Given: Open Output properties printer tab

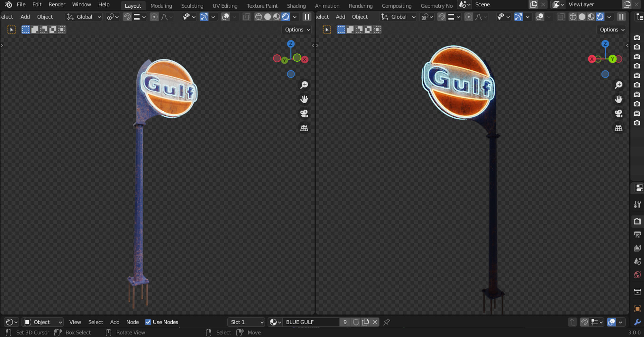Looking at the screenshot, I should 637,235.
